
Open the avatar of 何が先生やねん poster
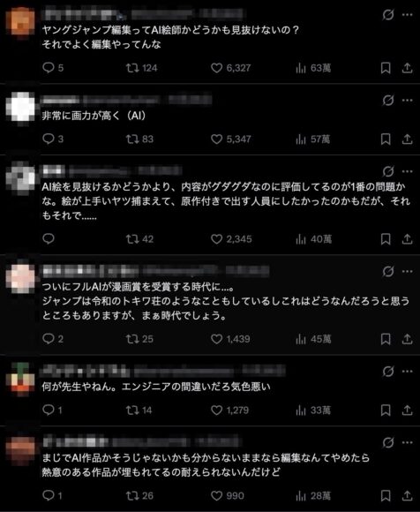(20, 380)
